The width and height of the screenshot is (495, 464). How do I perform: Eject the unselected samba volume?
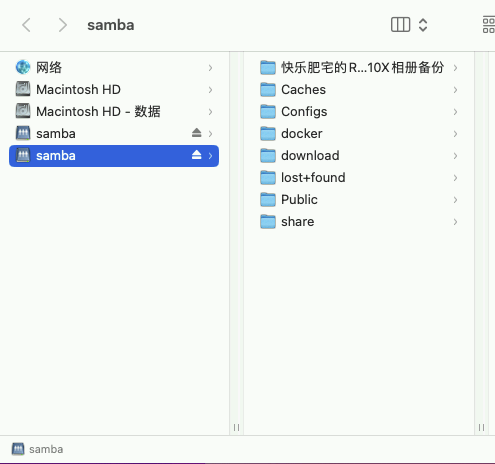197,133
